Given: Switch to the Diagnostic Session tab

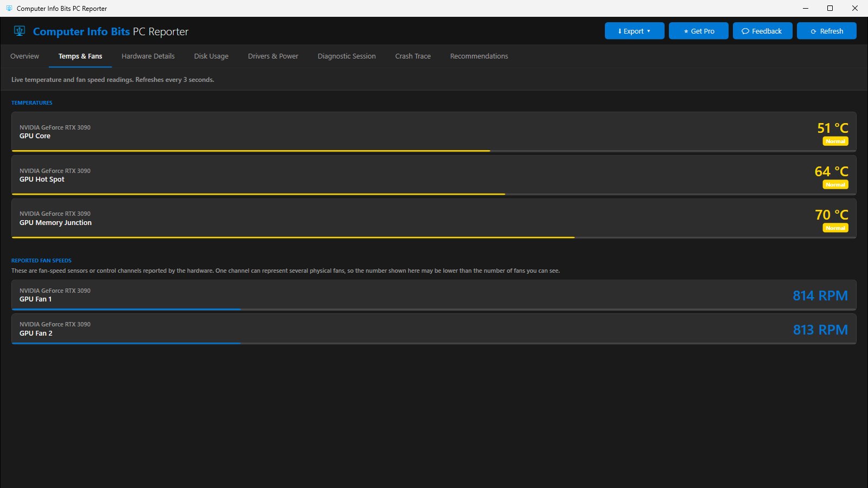Looking at the screenshot, I should point(347,56).
